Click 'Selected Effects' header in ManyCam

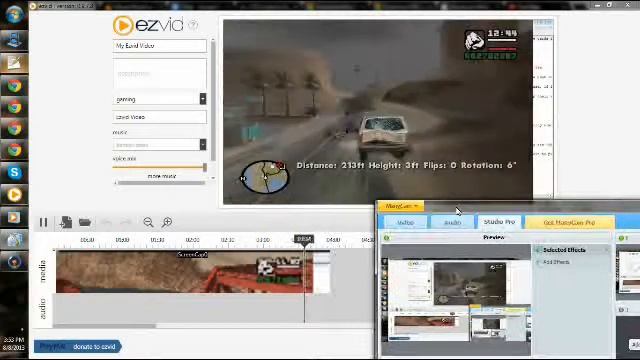(x=564, y=250)
